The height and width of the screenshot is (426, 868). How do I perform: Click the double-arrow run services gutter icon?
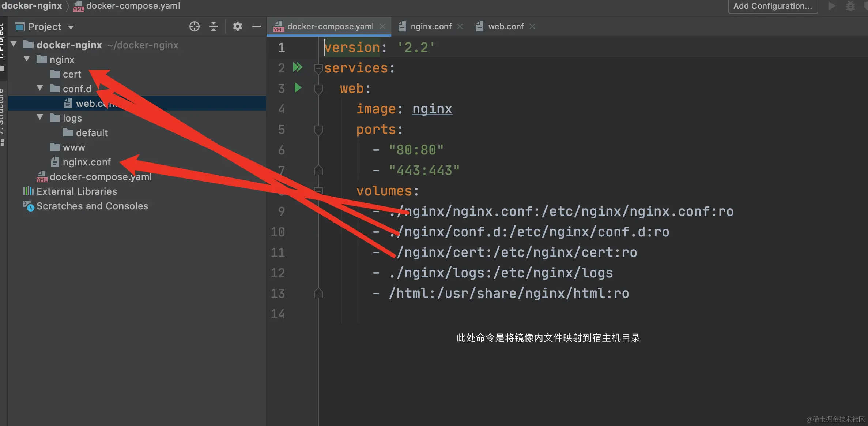[298, 67]
